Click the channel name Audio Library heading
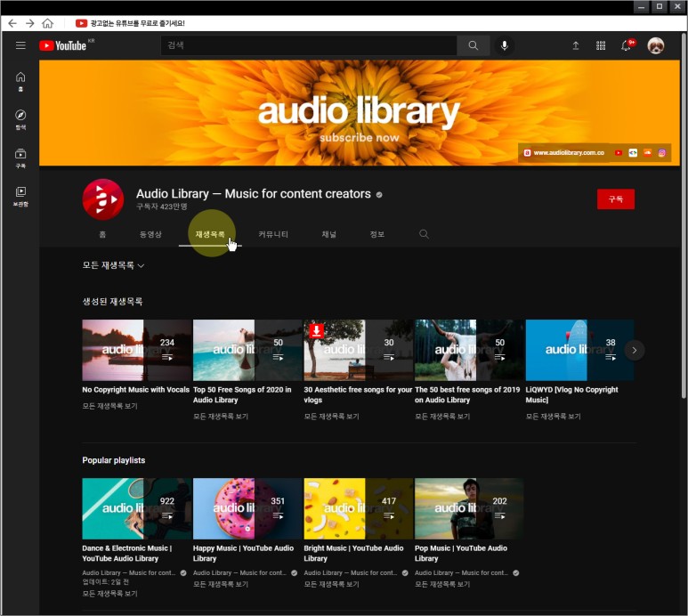 (253, 193)
